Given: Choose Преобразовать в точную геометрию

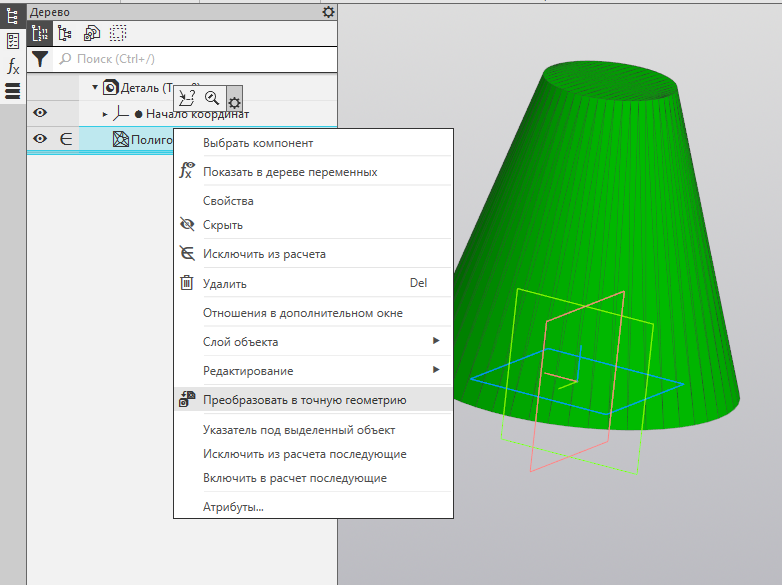Looking at the screenshot, I should tap(313, 399).
